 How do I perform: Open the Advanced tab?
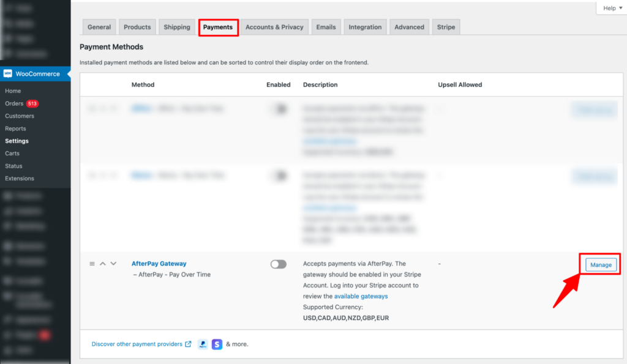(x=409, y=27)
